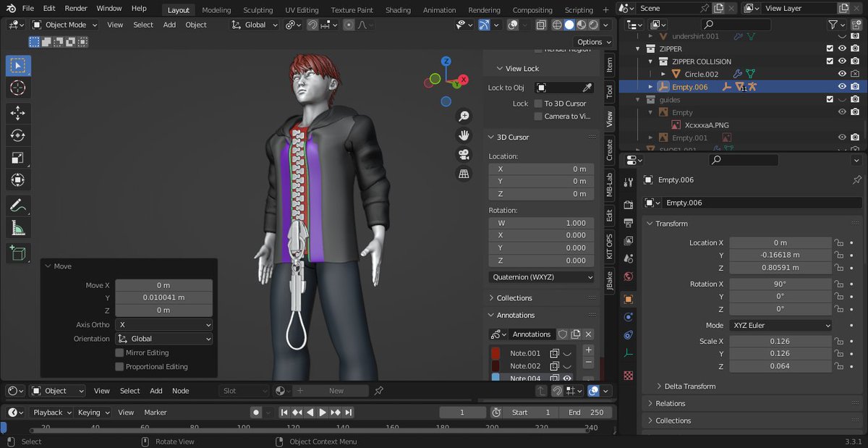Viewport: 868px width, 448px height.
Task: Open the Options dropdown in viewport
Action: (x=593, y=42)
